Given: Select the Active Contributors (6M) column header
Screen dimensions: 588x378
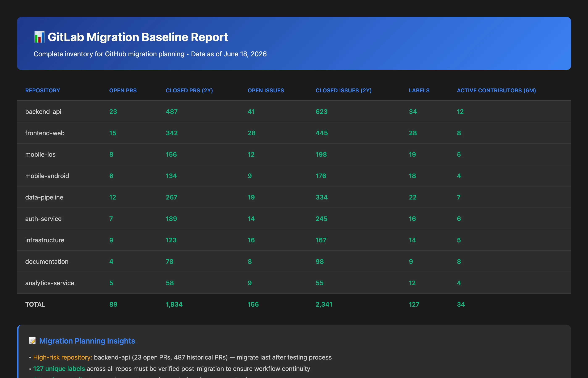Looking at the screenshot, I should pyautogui.click(x=496, y=91).
